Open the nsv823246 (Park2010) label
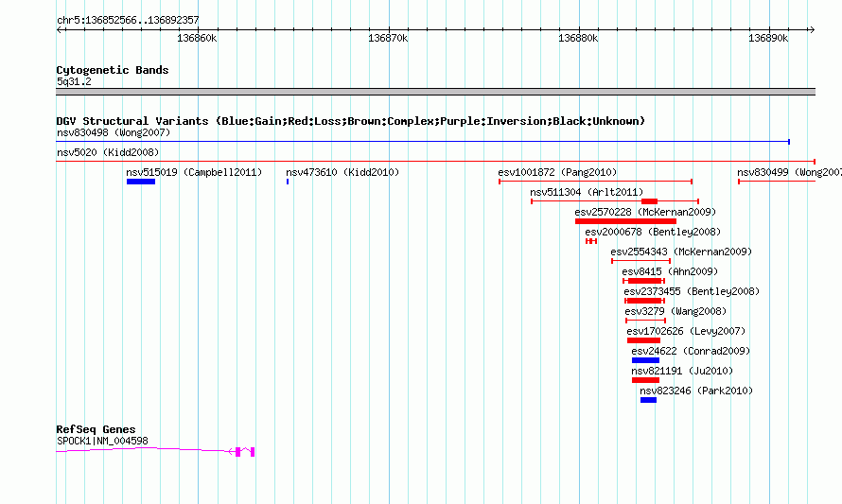 [696, 391]
